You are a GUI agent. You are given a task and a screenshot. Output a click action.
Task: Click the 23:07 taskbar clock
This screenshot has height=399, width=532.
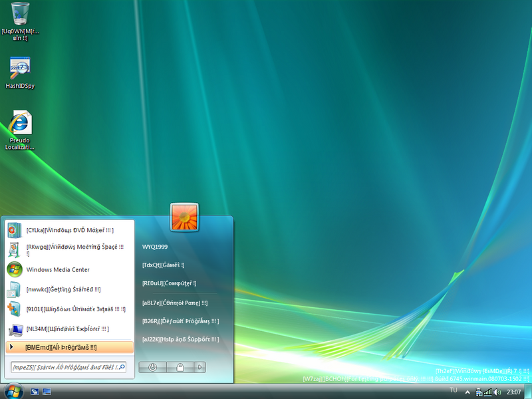pyautogui.click(x=513, y=392)
